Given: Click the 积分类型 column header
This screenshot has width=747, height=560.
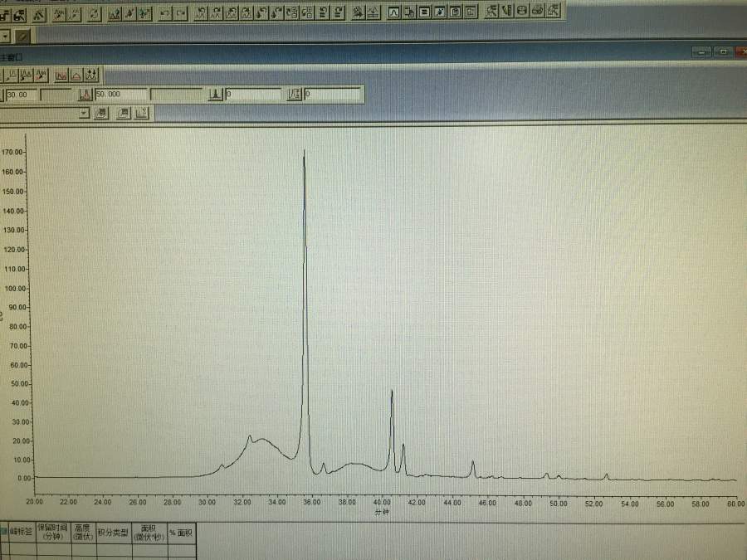Looking at the screenshot, I should [x=114, y=533].
